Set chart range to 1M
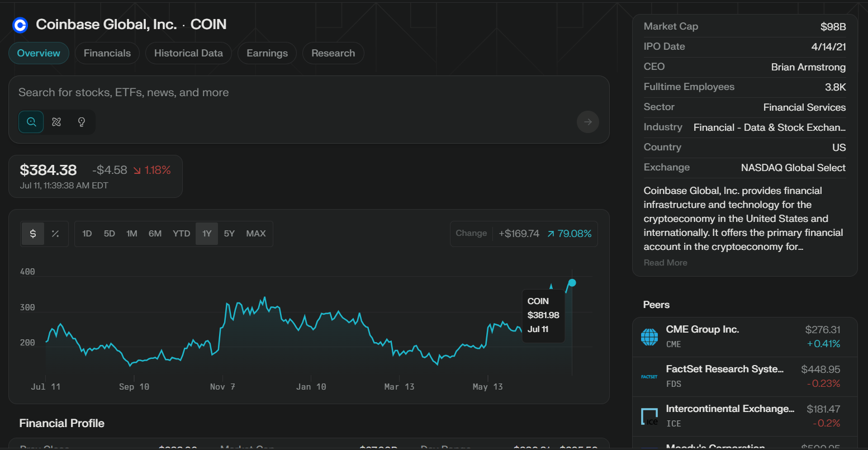 tap(132, 234)
